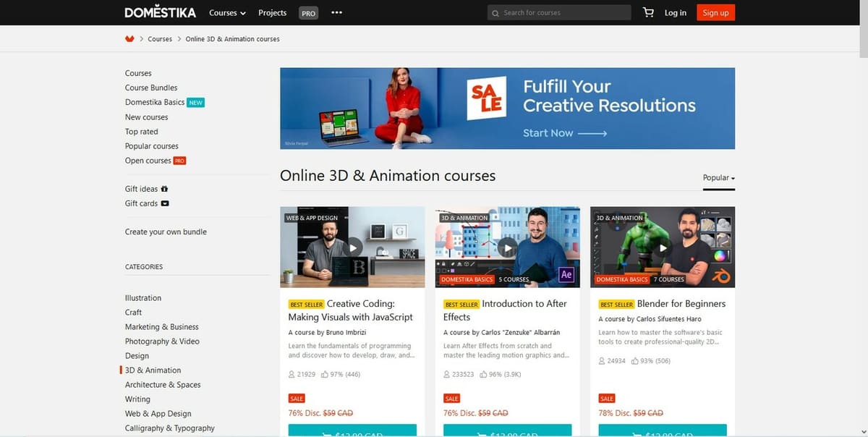Click the red Domestika home breadcrumb icon
This screenshot has width=868, height=437.
pyautogui.click(x=129, y=38)
